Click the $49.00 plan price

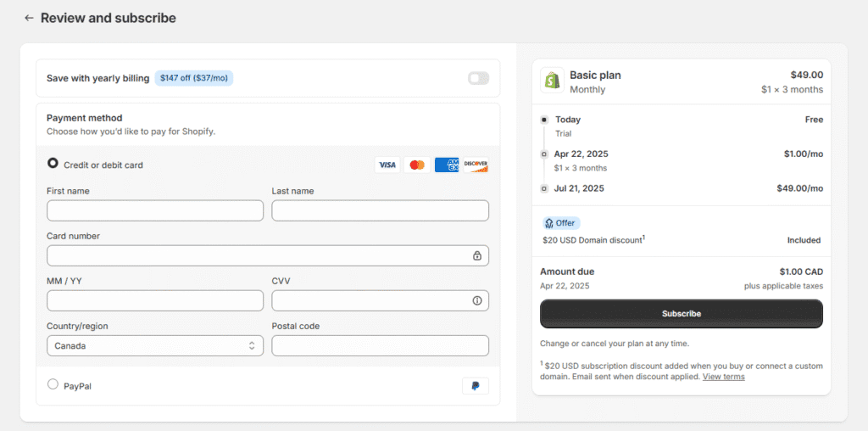coord(807,75)
